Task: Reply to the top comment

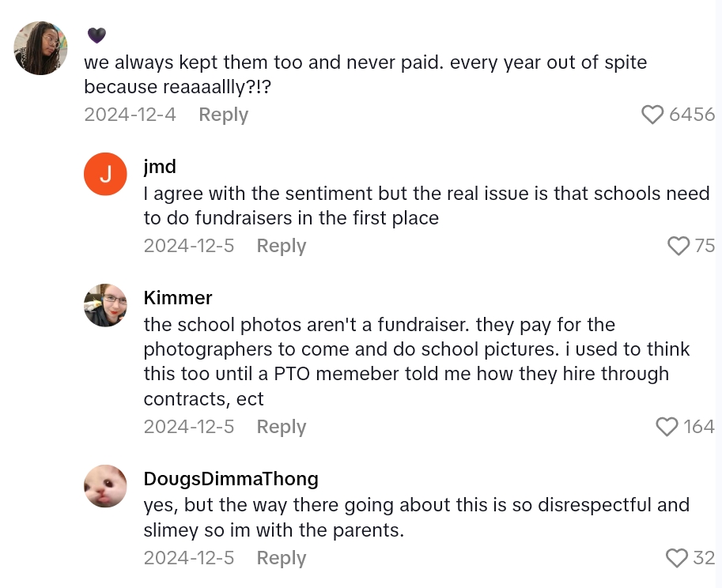Action: click(x=223, y=115)
